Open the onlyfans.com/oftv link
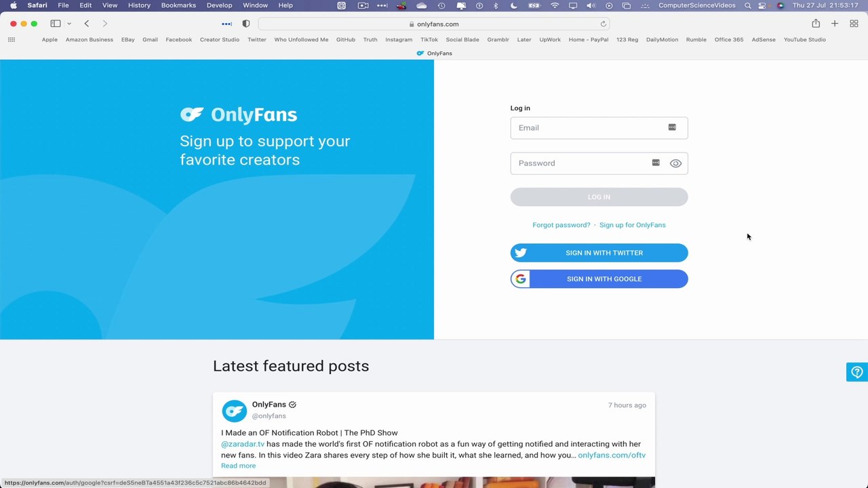The width and height of the screenshot is (868, 488). tap(612, 455)
